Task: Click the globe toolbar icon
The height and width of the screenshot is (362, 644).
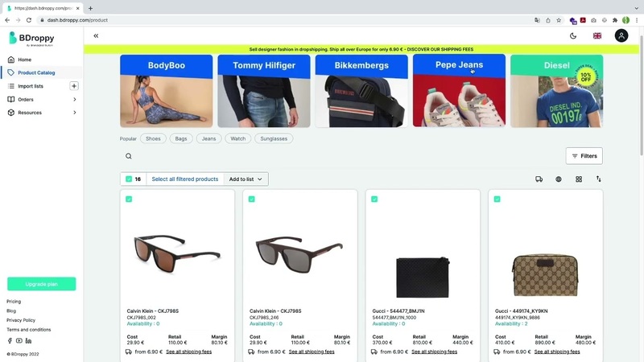Action: 559,179
